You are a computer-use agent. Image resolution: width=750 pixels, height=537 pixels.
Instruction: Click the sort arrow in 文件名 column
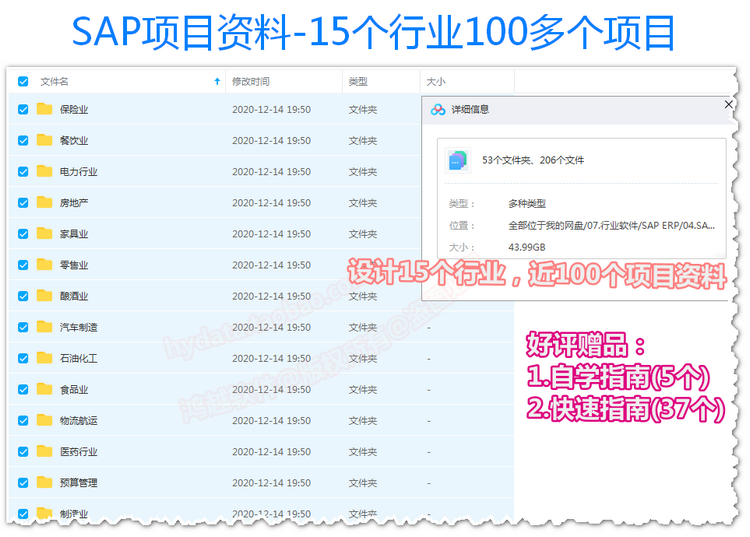point(217,81)
